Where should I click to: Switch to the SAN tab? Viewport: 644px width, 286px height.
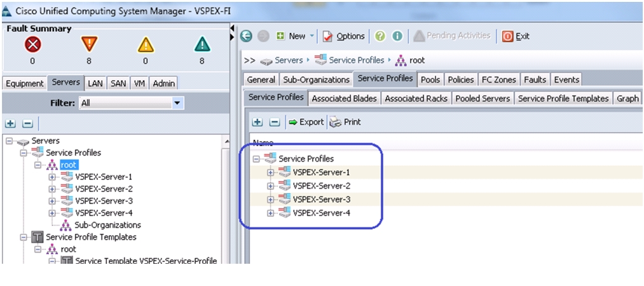[119, 83]
